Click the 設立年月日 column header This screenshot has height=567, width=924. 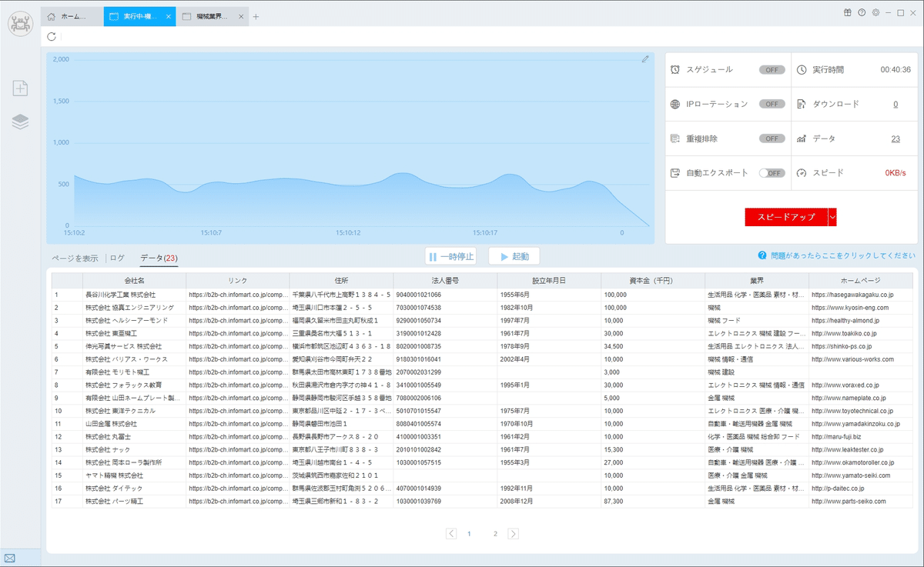click(549, 280)
